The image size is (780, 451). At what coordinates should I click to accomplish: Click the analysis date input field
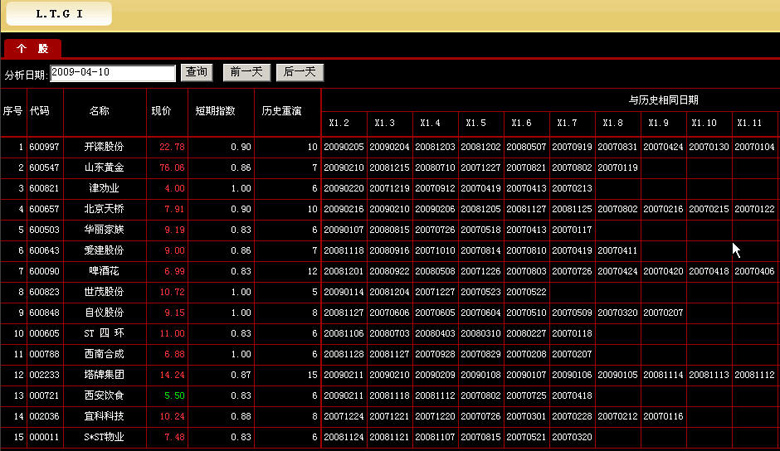[x=112, y=73]
